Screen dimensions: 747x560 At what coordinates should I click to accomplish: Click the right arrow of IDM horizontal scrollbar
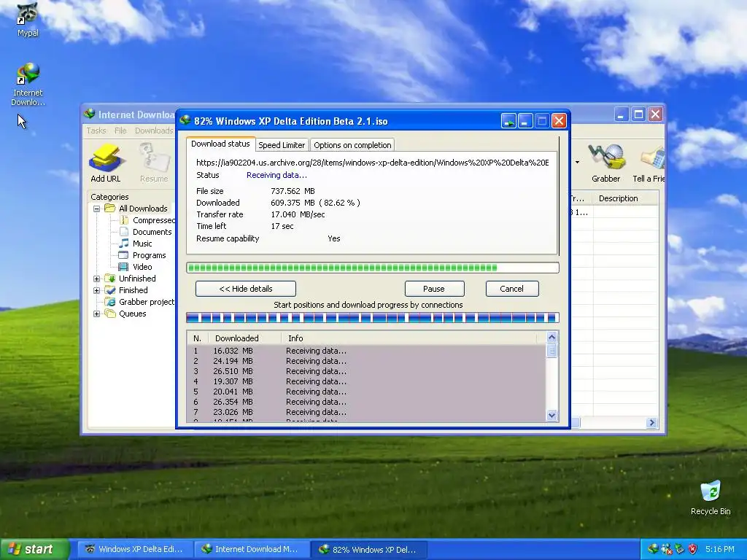click(651, 422)
